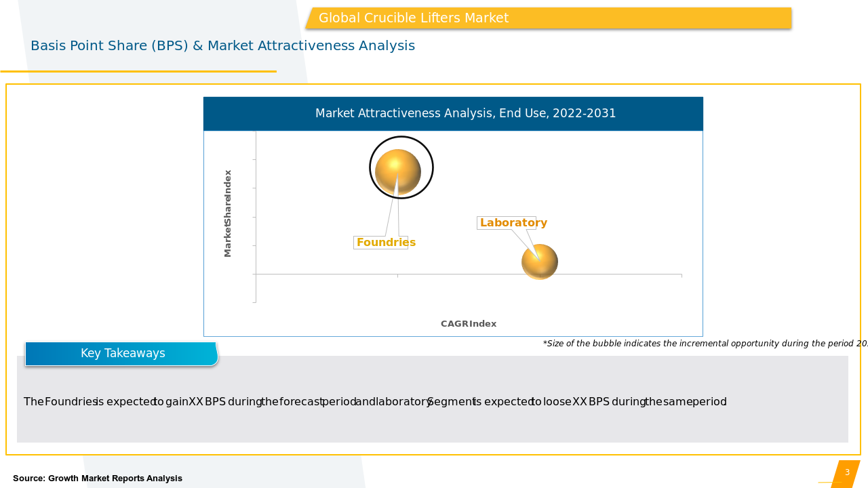
Task: Select the bubble size footnote text
Action: [704, 344]
